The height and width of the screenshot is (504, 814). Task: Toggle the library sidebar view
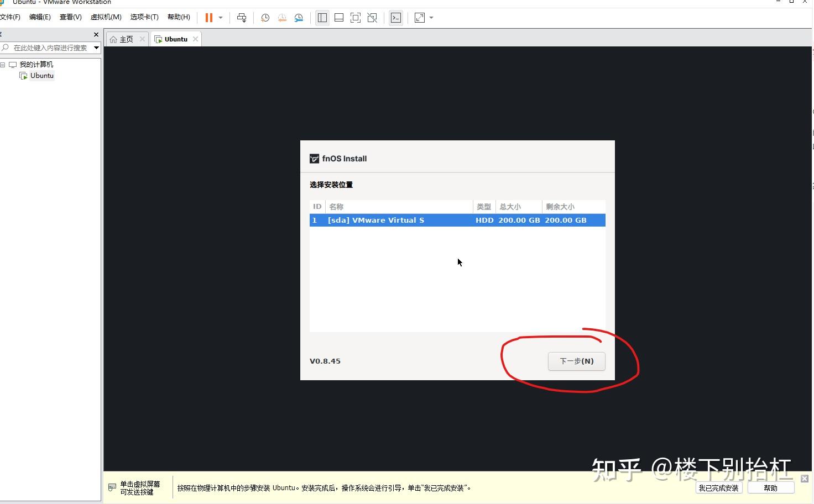pos(322,18)
